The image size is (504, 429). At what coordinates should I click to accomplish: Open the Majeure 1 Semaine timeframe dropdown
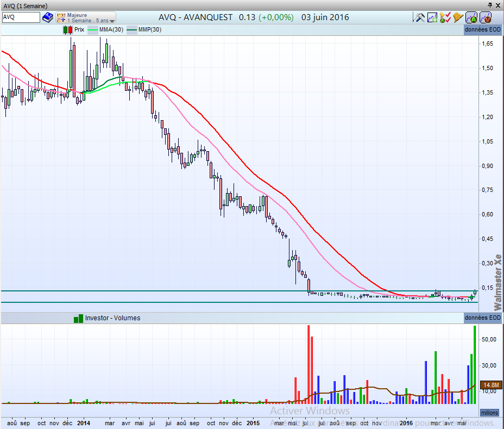(x=86, y=17)
